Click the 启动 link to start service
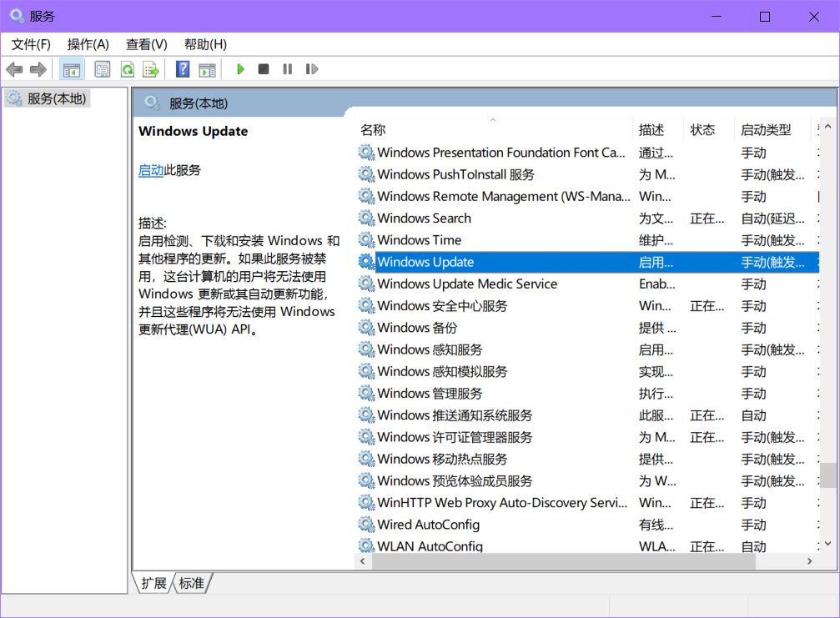 click(151, 170)
